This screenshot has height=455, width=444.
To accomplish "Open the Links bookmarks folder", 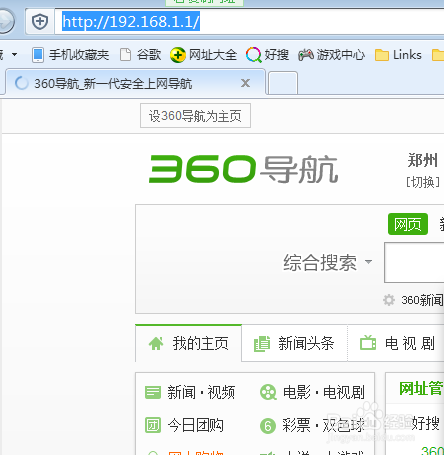I will pyautogui.click(x=398, y=55).
